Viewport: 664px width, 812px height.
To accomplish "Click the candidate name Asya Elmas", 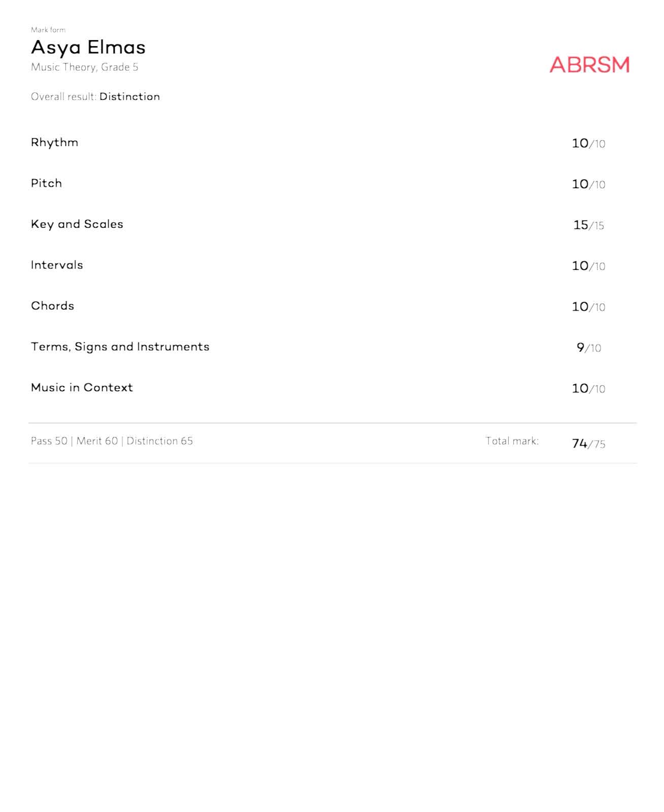I will pyautogui.click(x=88, y=48).
